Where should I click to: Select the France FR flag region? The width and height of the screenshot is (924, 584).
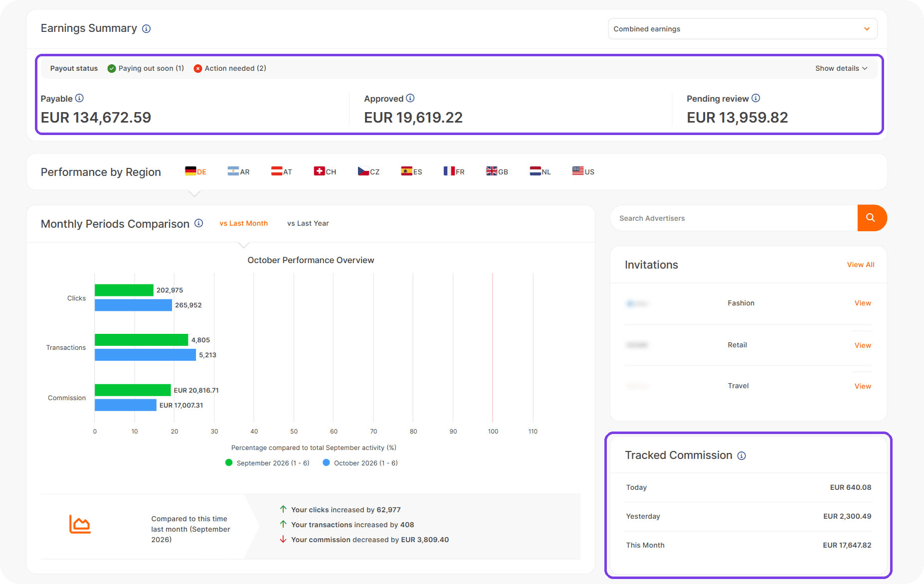[454, 171]
